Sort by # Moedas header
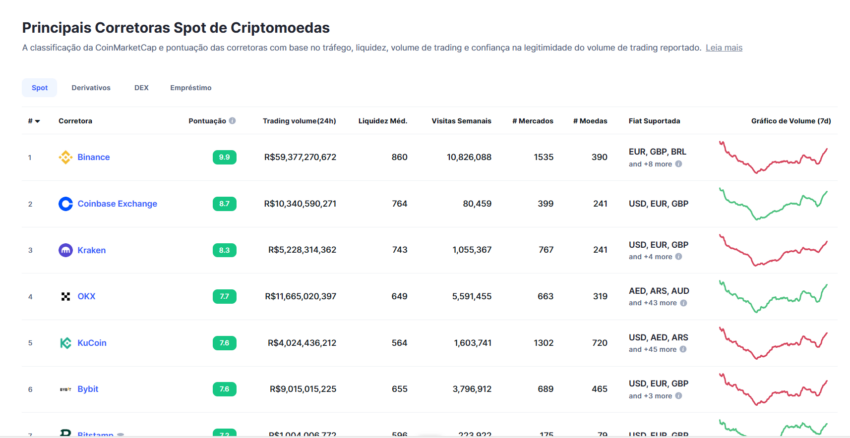Image resolution: width=850 pixels, height=438 pixels. (590, 121)
